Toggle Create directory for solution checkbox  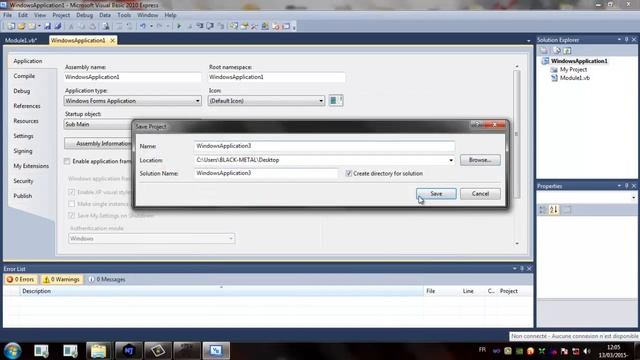[349, 173]
